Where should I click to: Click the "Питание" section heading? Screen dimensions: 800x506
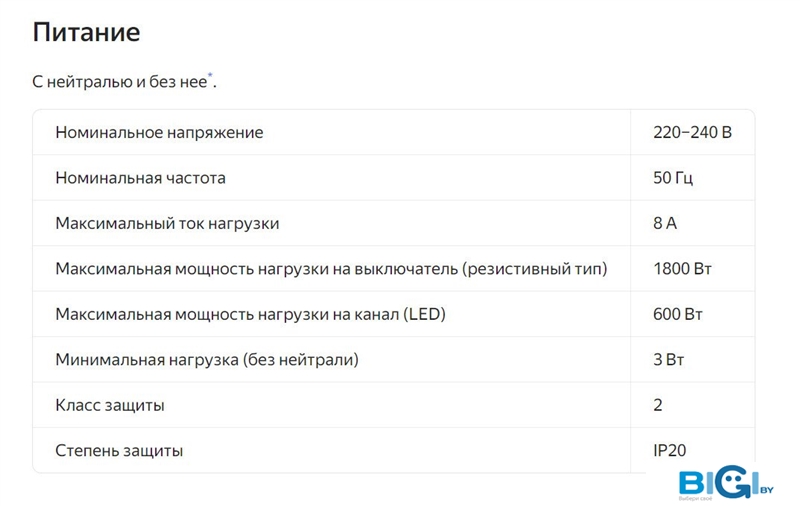coord(86,32)
